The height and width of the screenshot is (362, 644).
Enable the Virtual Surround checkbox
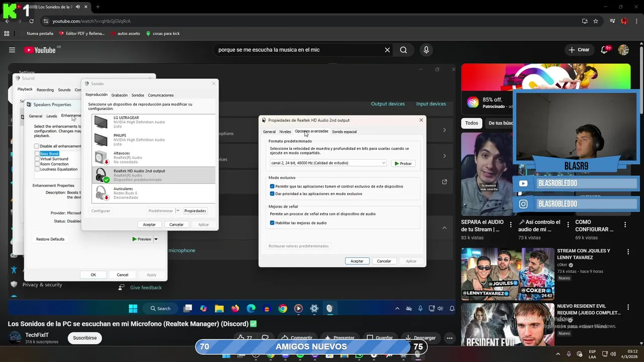37,159
